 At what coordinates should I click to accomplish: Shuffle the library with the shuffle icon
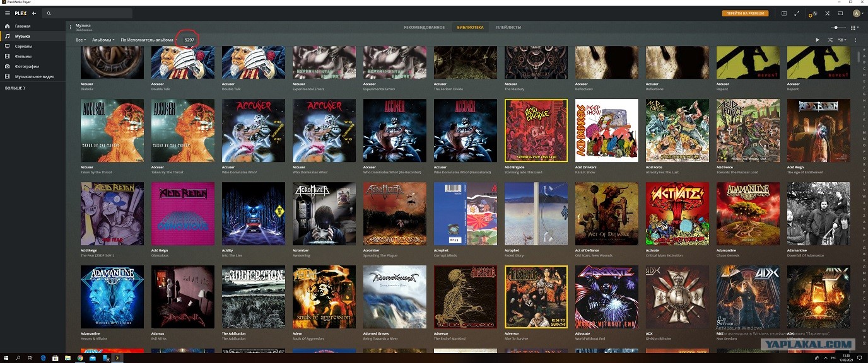830,40
